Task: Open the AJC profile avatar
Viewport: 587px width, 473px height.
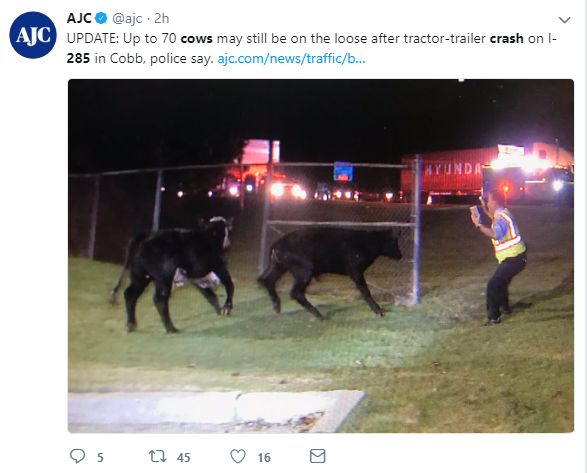Action: click(33, 35)
